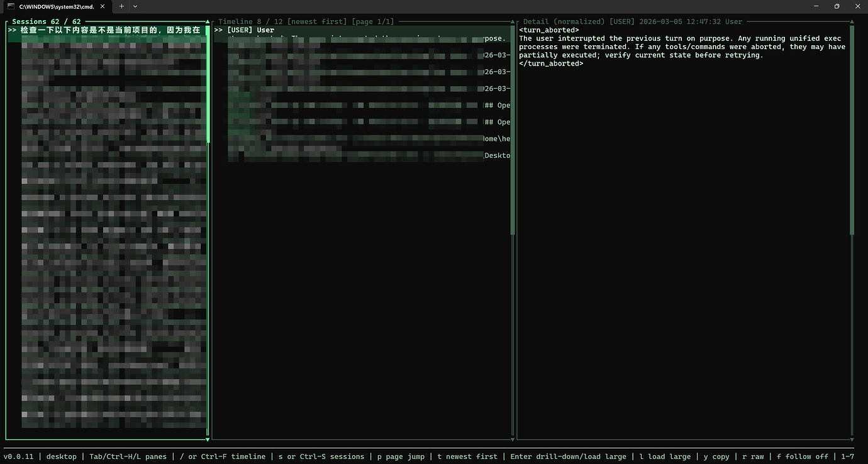Click the closing </turn_aborted> tag line
The height and width of the screenshot is (464, 868).
coord(551,63)
